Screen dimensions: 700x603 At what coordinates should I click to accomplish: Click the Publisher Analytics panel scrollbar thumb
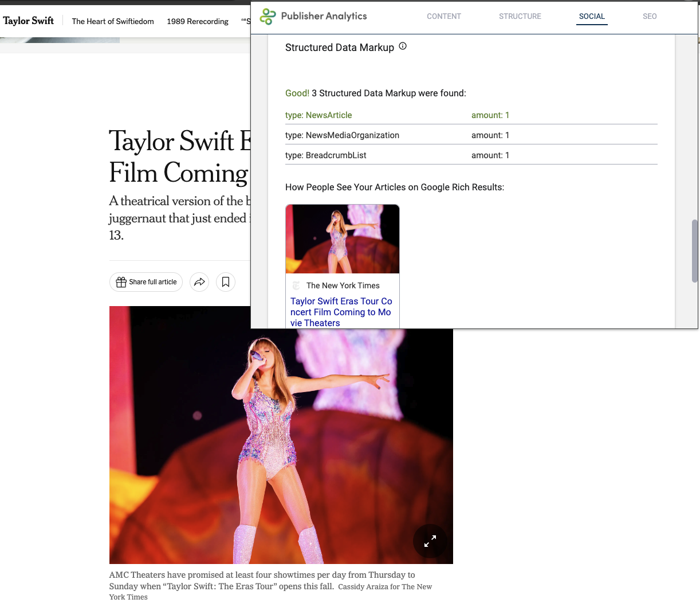[695, 251]
